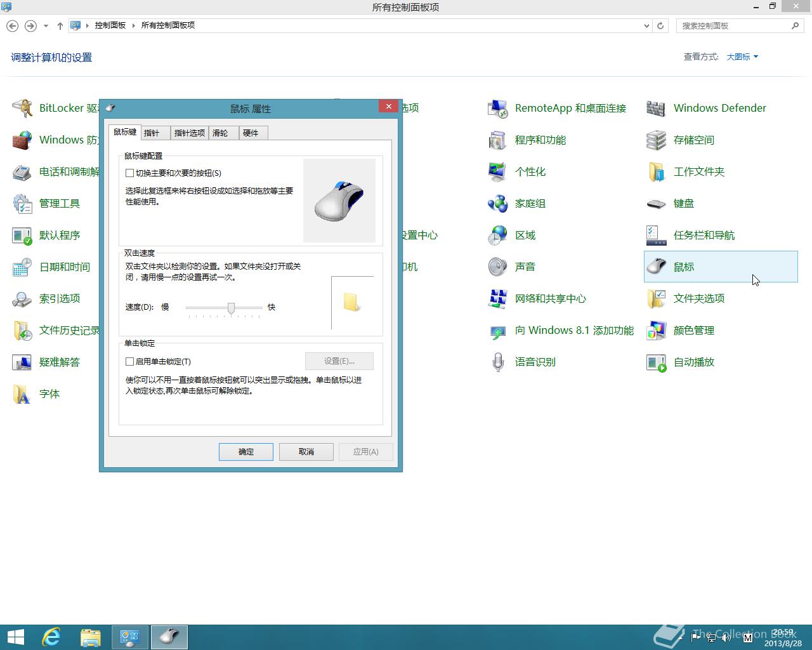
Task: Open Keyboard (键盘) icon
Action: (657, 203)
